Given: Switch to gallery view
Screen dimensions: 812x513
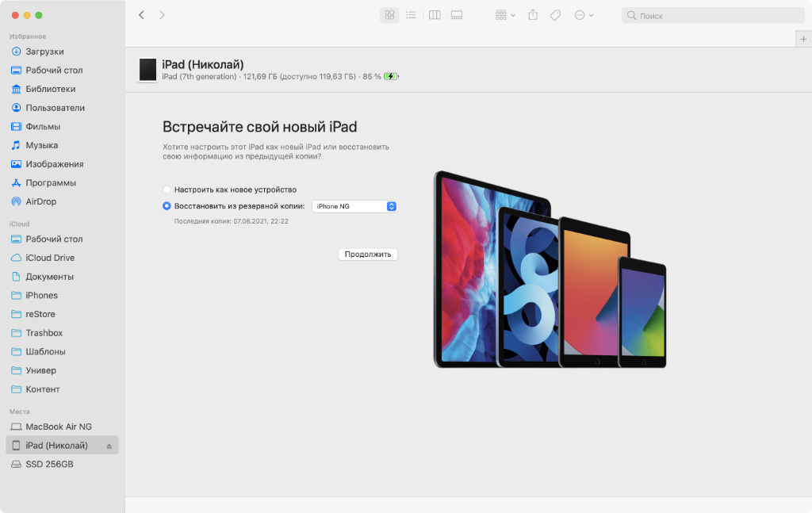Looking at the screenshot, I should click(x=457, y=15).
